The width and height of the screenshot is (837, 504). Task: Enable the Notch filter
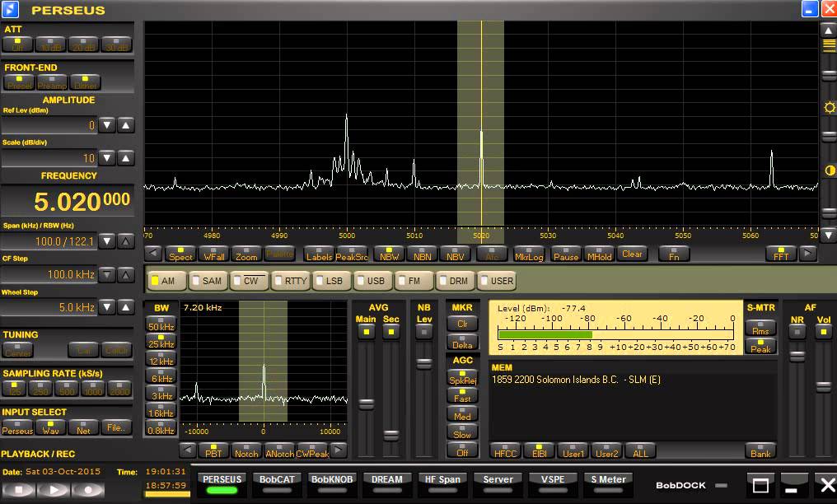246,450
